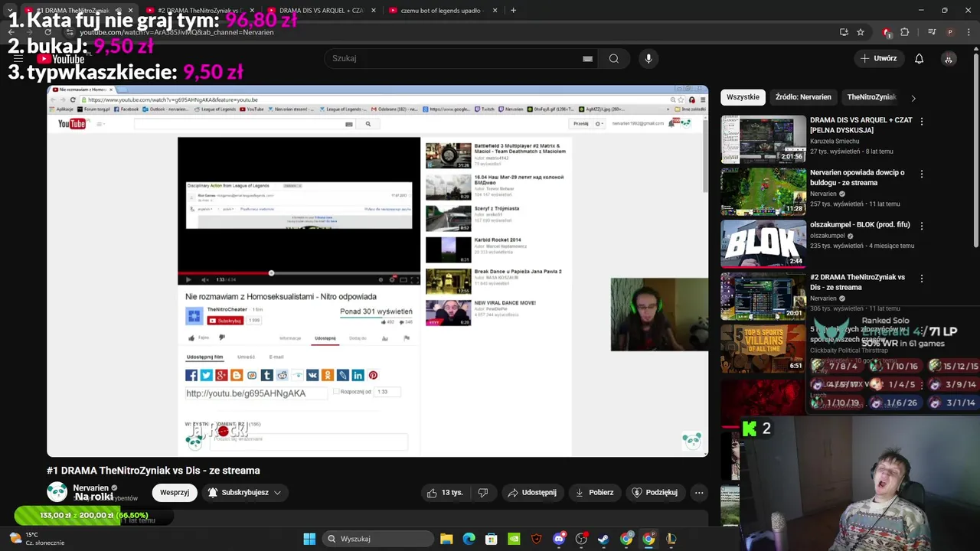The image size is (980, 551).
Task: Click the Wesprzyj button
Action: 175,493
